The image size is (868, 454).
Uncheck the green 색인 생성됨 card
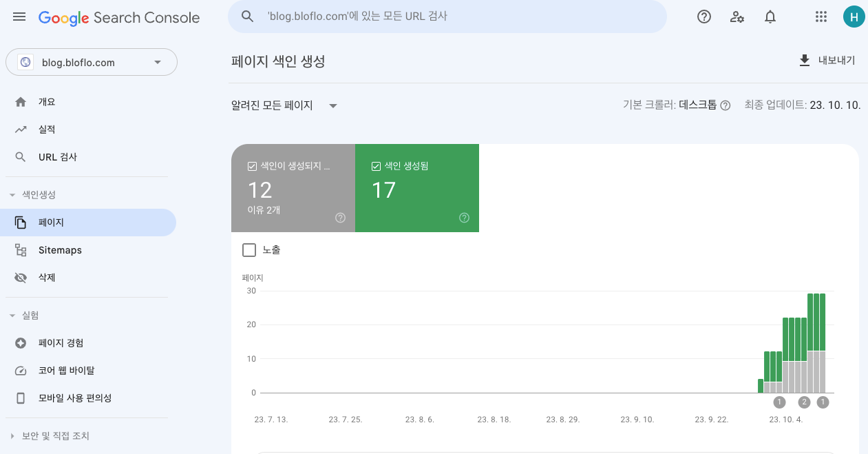point(376,165)
